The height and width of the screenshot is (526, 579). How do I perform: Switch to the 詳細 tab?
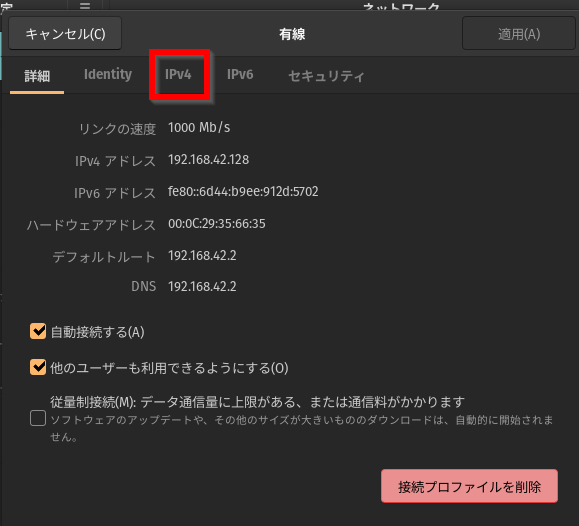pyautogui.click(x=37, y=76)
